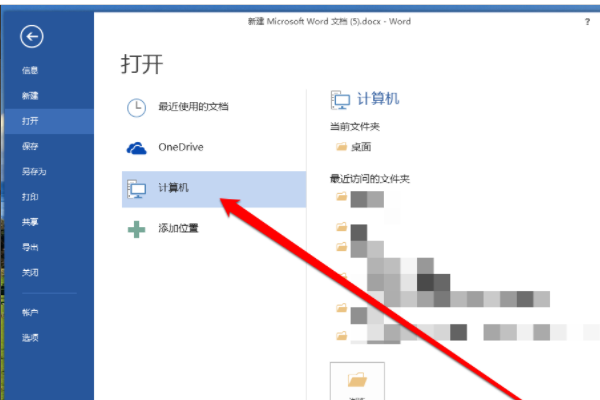Viewport: 600px width, 400px height.
Task: Select 最近使用的文档 location
Action: (193, 106)
